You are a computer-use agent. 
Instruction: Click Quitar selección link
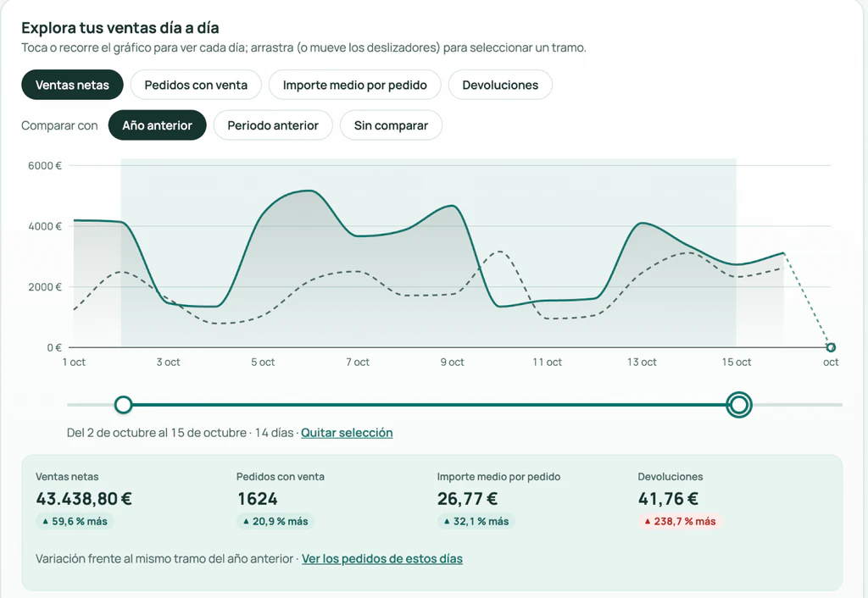click(347, 433)
